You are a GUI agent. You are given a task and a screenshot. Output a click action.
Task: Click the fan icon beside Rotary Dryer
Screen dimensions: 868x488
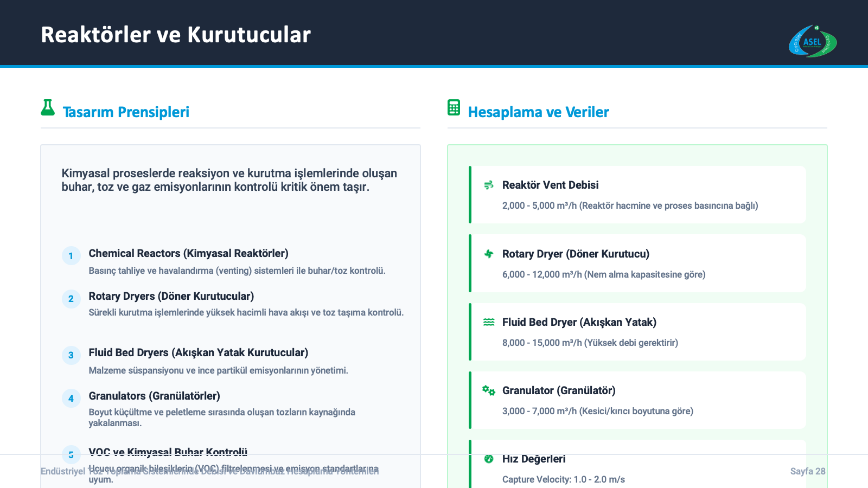488,254
